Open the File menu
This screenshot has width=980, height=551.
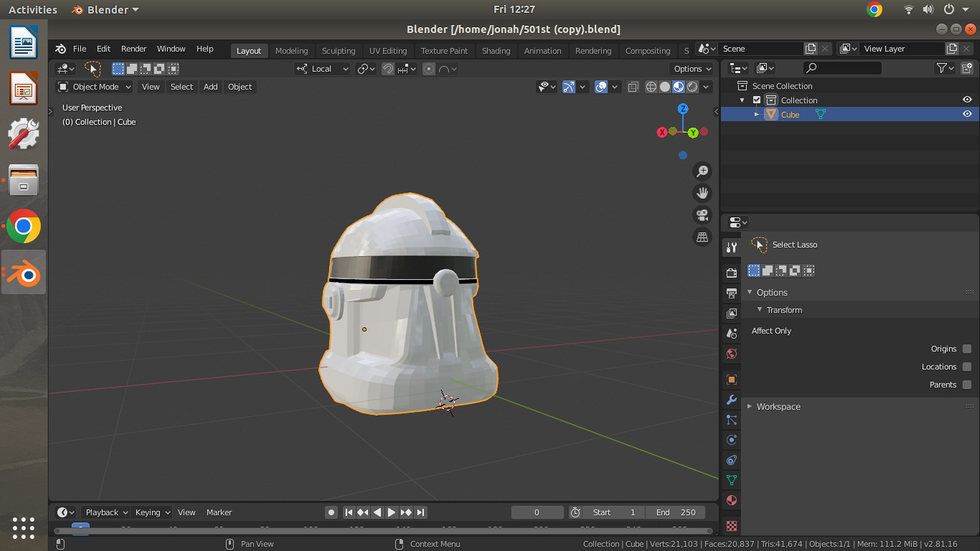[80, 49]
